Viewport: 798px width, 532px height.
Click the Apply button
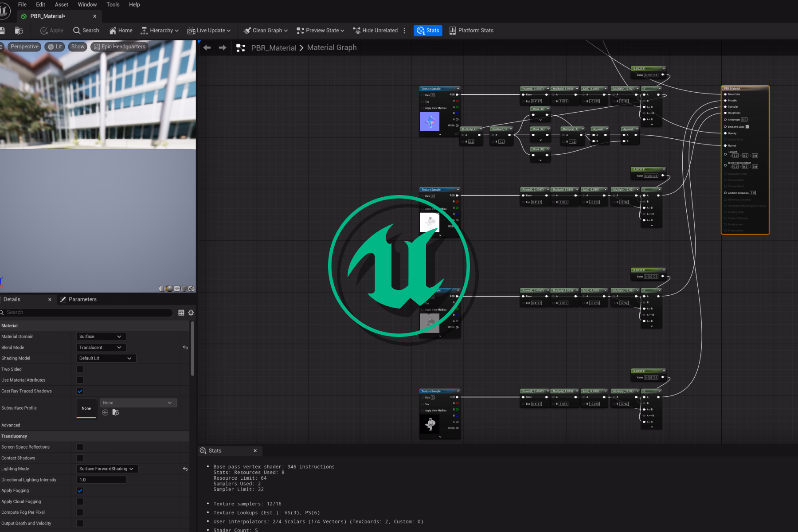pos(51,30)
